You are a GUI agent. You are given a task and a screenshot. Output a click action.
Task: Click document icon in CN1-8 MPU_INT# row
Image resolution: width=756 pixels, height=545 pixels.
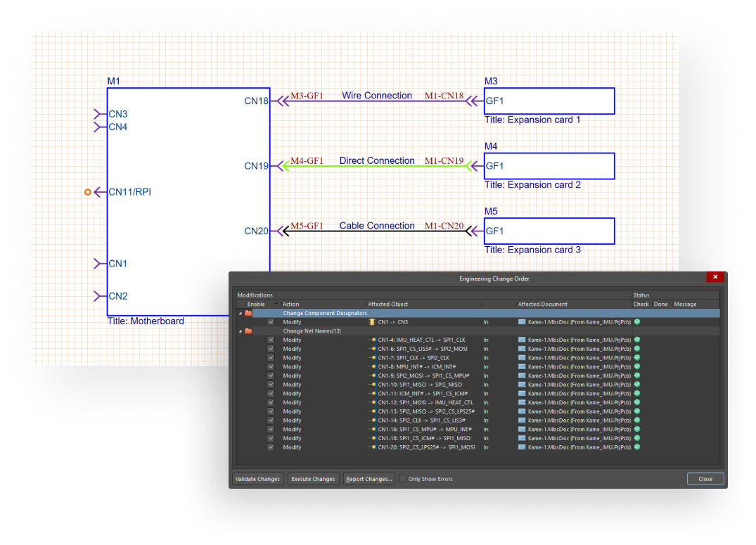tap(521, 367)
